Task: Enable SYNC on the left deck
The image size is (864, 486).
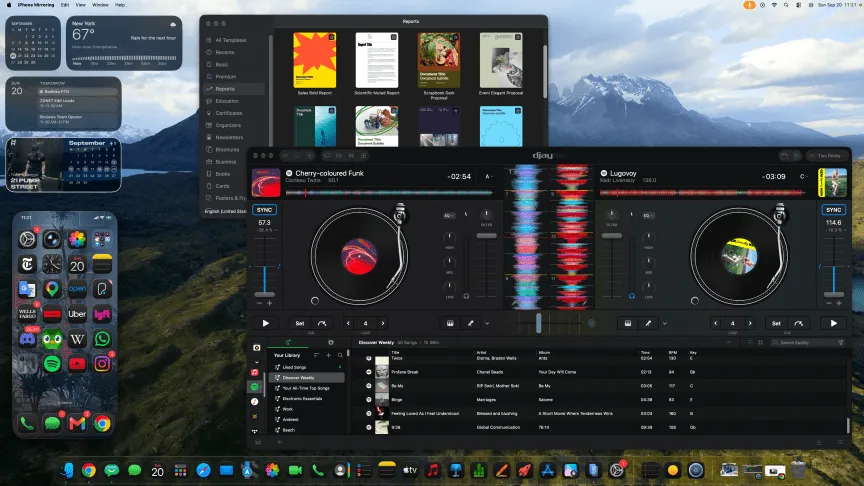Action: click(x=264, y=210)
